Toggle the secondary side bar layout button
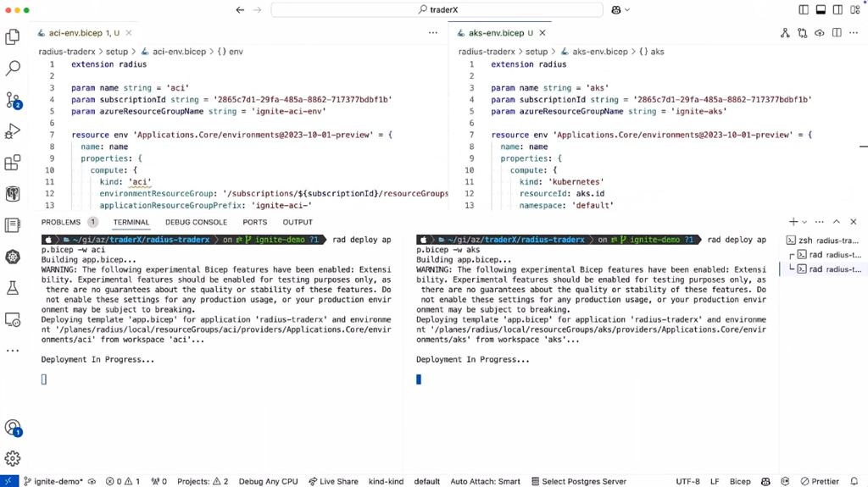 [837, 10]
